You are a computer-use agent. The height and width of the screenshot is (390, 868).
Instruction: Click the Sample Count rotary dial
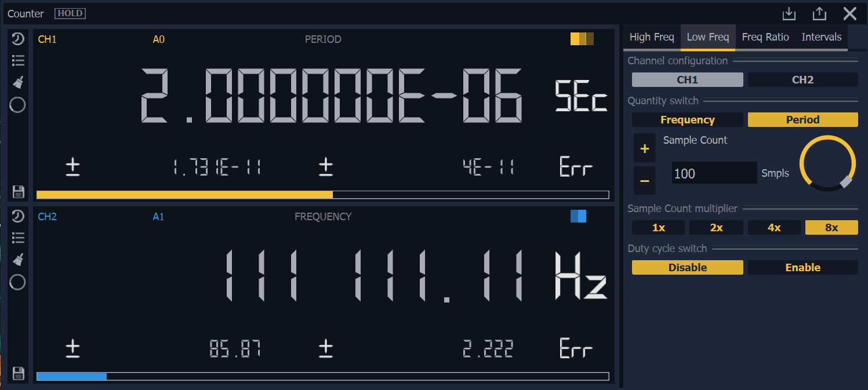pyautogui.click(x=827, y=163)
